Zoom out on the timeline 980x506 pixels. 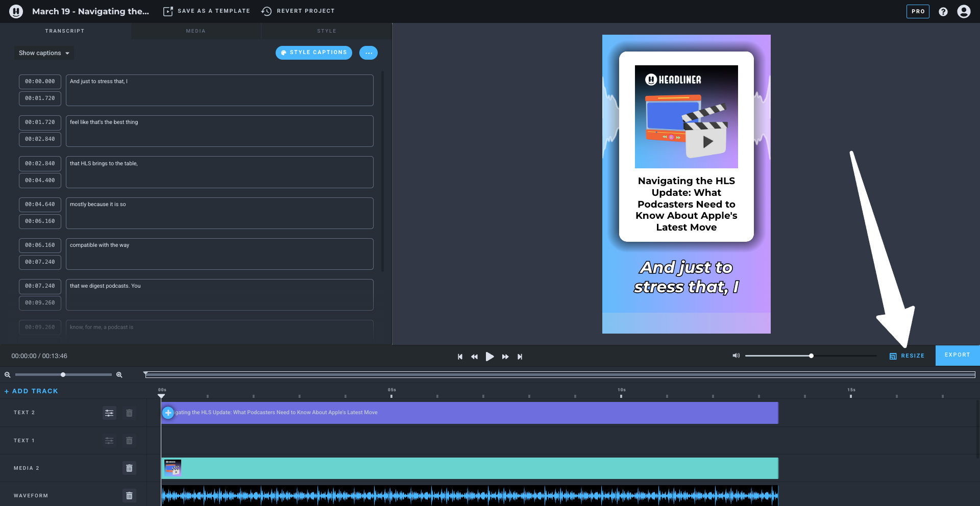pyautogui.click(x=8, y=375)
